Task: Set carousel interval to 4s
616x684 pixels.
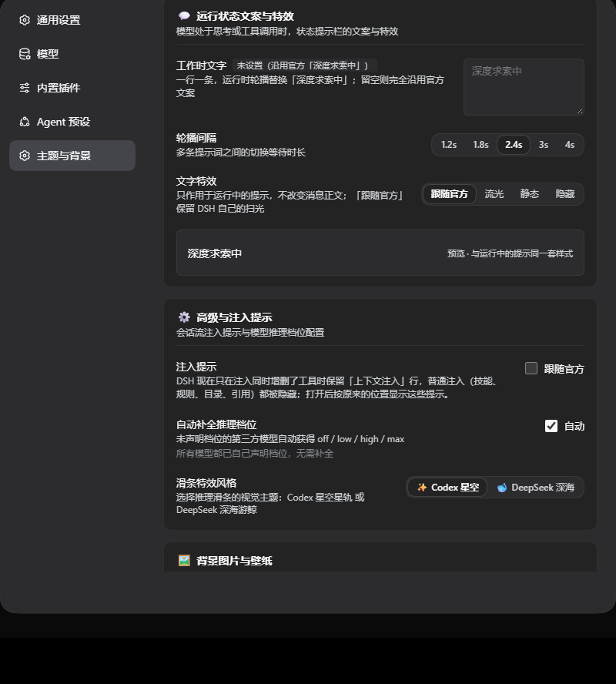Action: click(569, 145)
